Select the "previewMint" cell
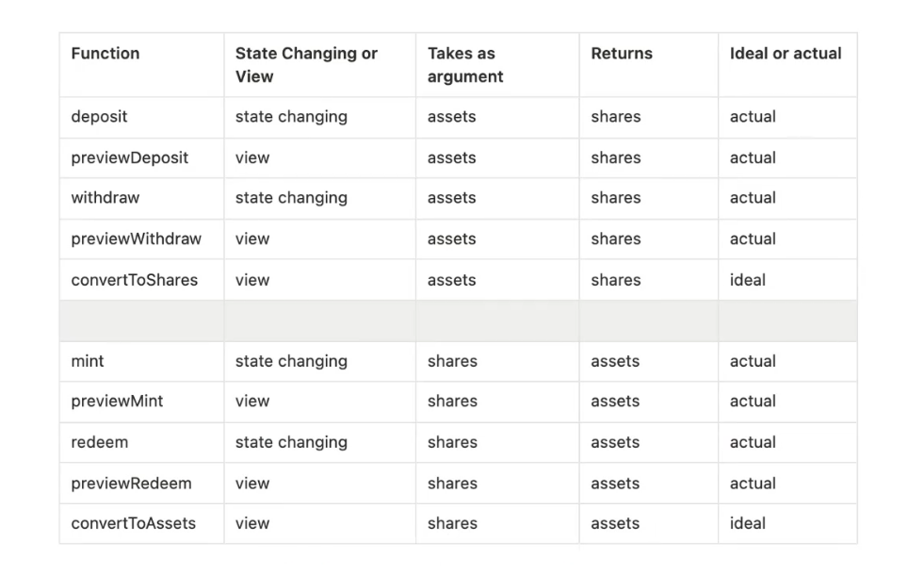Viewport: 924px width, 574px height. [117, 402]
